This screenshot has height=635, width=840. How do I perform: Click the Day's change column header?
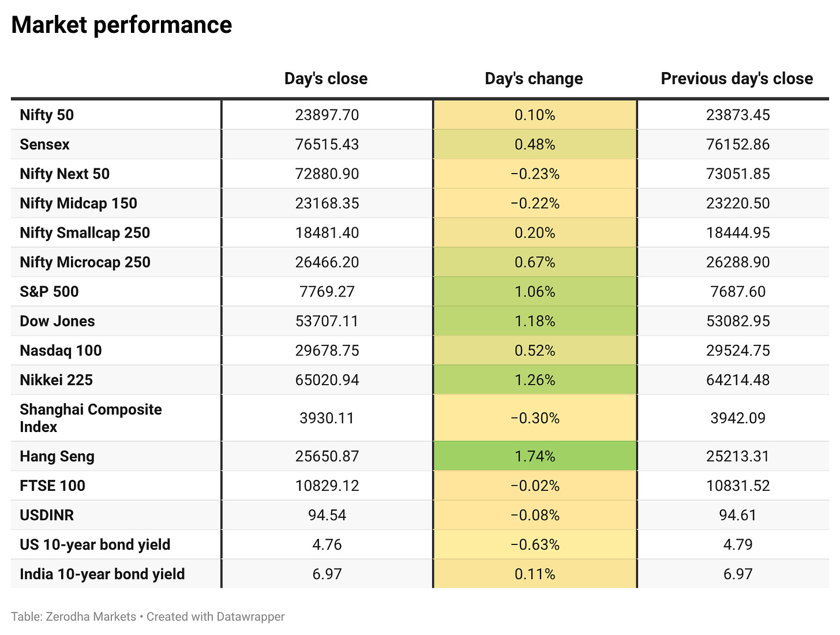[x=534, y=78]
